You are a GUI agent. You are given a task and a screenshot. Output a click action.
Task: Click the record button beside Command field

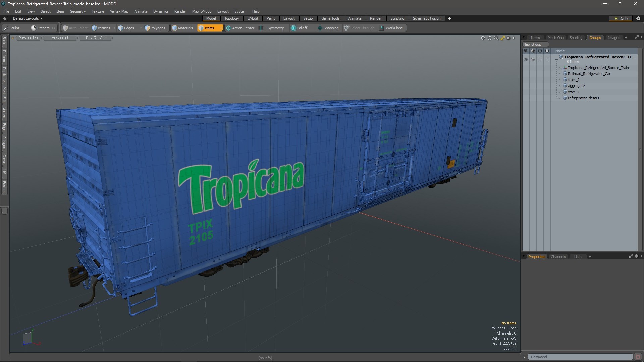tap(638, 357)
